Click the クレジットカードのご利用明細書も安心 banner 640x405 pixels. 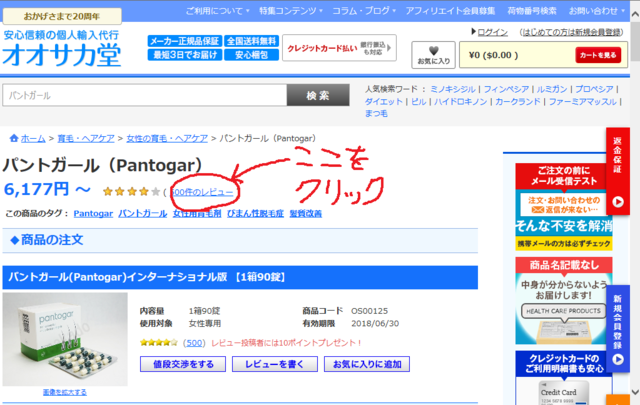click(564, 378)
